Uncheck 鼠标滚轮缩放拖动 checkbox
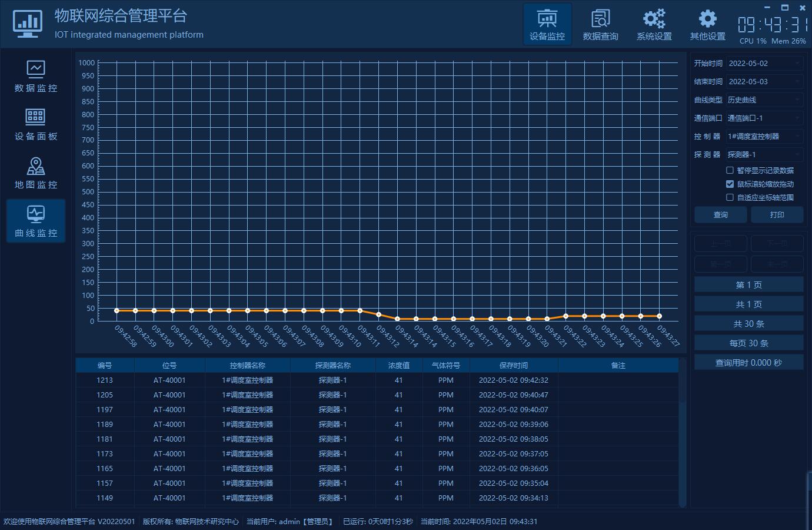Screen dimensions: 812x530 click(730, 184)
